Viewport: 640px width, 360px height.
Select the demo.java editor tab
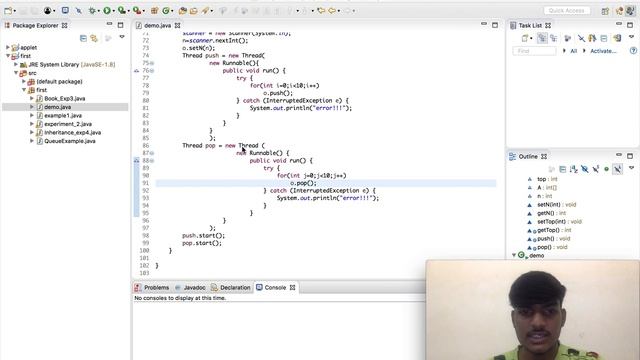158,25
